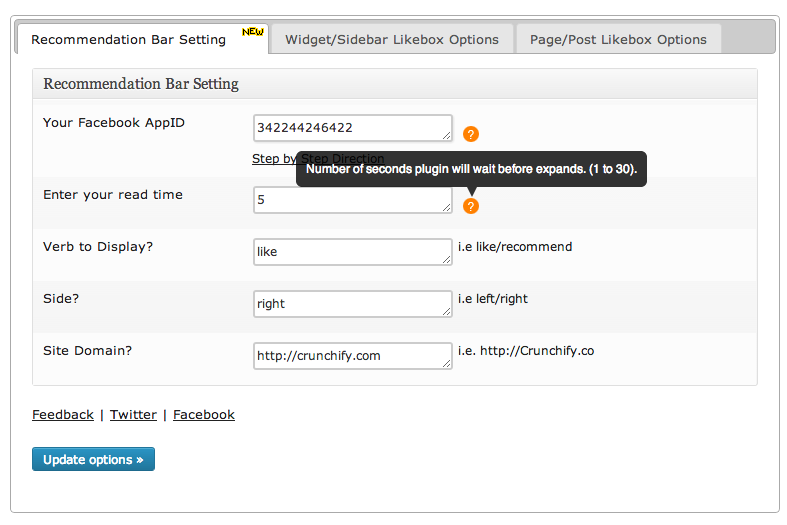Click the 'Your Facebook AppID' label
The height and width of the screenshot is (525, 787).
pyautogui.click(x=114, y=123)
